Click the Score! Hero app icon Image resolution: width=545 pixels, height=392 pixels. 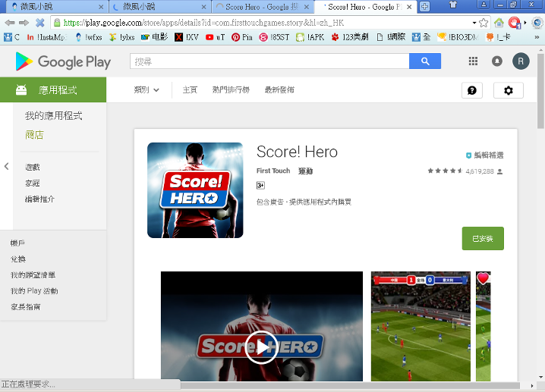pos(195,190)
